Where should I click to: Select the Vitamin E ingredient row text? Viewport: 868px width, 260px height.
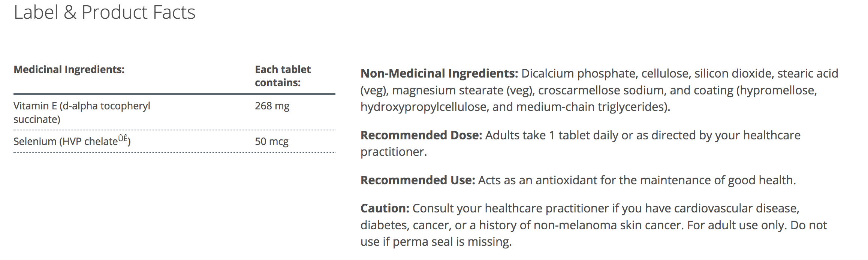click(x=82, y=112)
